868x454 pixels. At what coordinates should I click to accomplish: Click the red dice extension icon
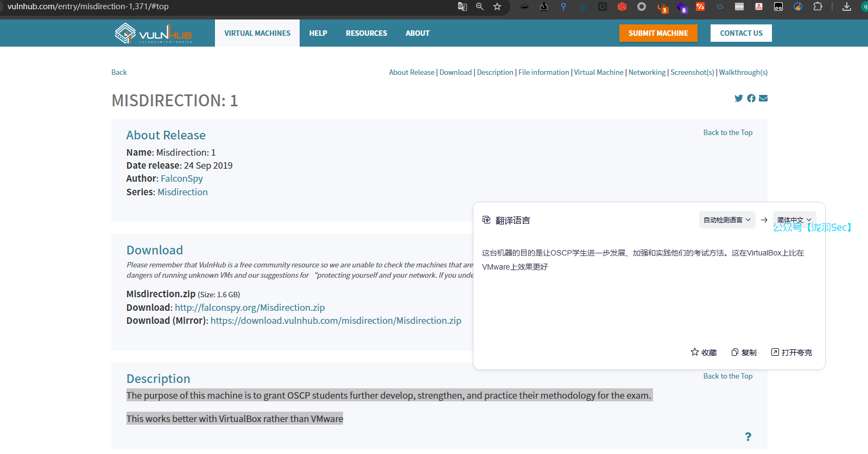coord(622,7)
